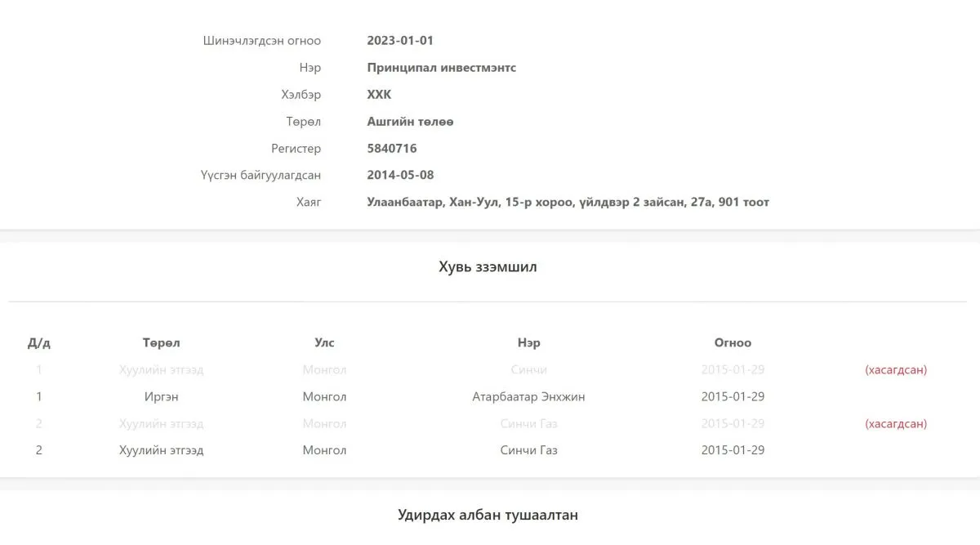This screenshot has height=545, width=980.
Task: Click the address starting with "Улаанбаатар, Хан-Уул"
Action: click(x=568, y=202)
